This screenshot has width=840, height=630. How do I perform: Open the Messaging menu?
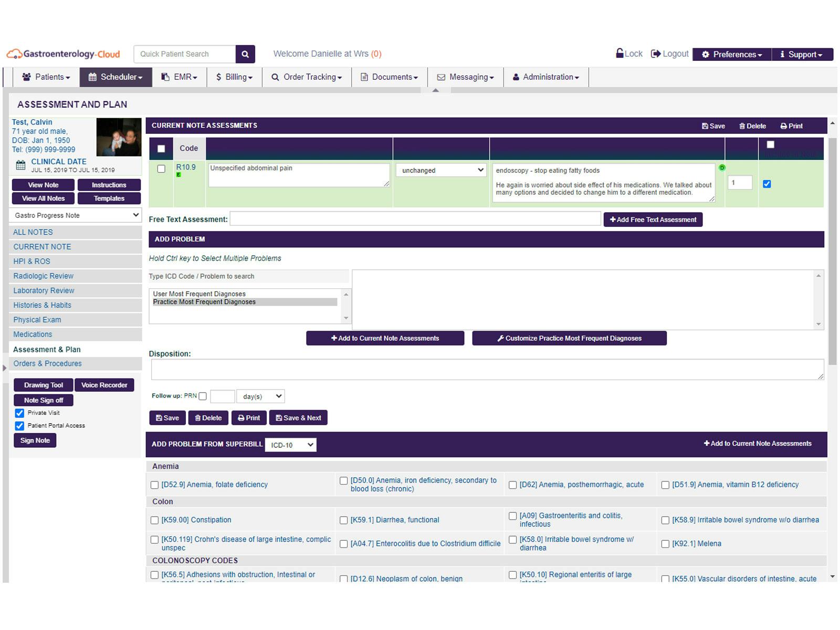[x=466, y=77]
